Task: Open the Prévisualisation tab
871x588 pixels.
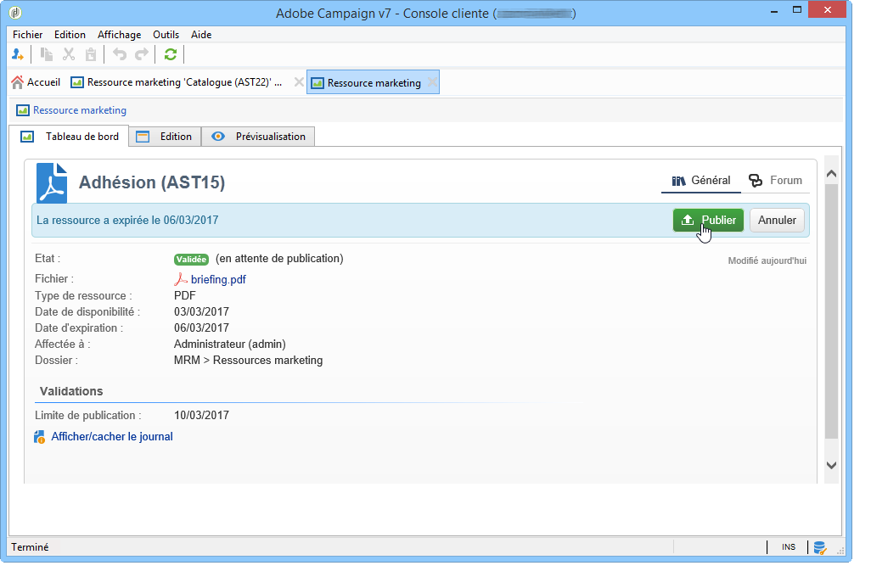Action: point(258,137)
